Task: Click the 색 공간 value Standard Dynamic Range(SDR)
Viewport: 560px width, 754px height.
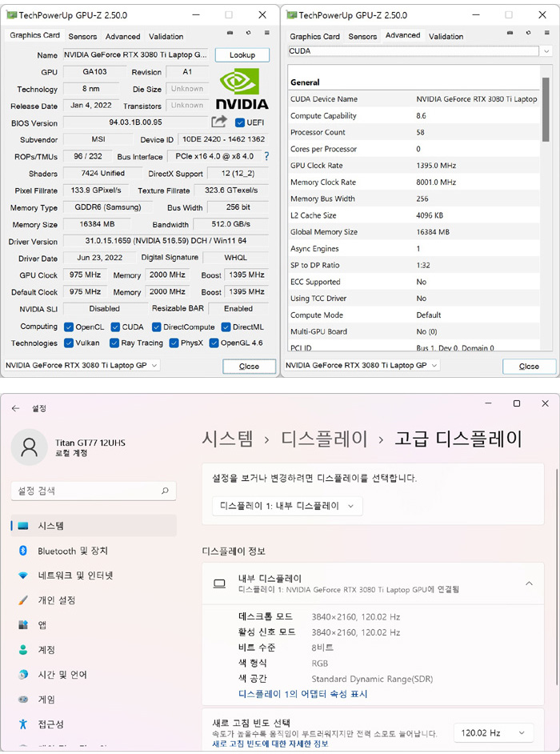Action: [372, 679]
